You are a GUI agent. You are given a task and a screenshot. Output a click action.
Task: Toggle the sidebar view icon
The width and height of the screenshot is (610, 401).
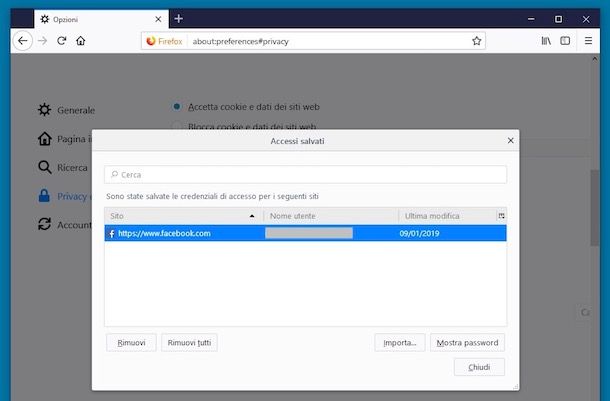(x=565, y=41)
